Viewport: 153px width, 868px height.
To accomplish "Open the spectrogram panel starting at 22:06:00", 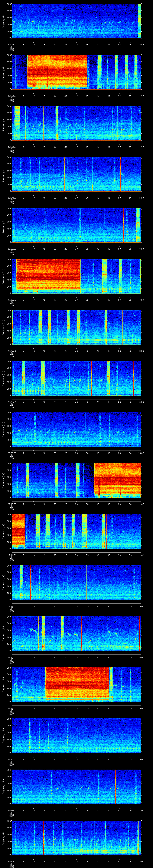I will tap(76, 276).
